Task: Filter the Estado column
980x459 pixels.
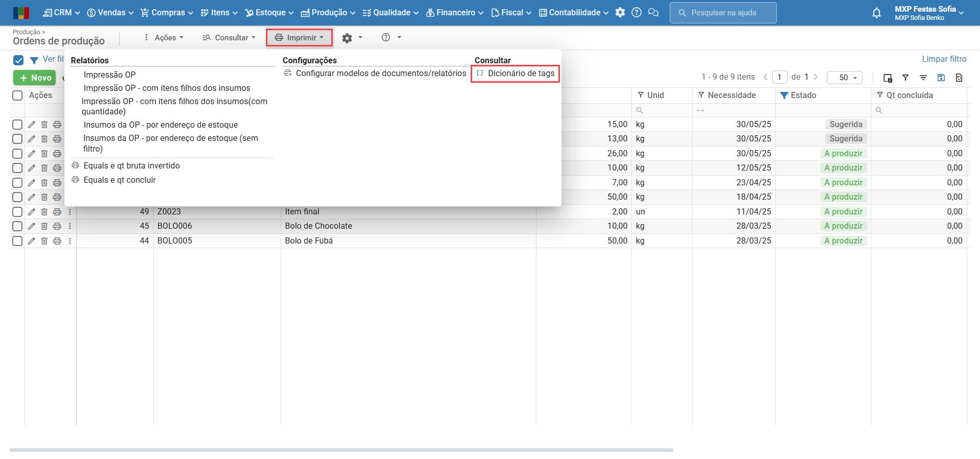Action: [x=784, y=95]
